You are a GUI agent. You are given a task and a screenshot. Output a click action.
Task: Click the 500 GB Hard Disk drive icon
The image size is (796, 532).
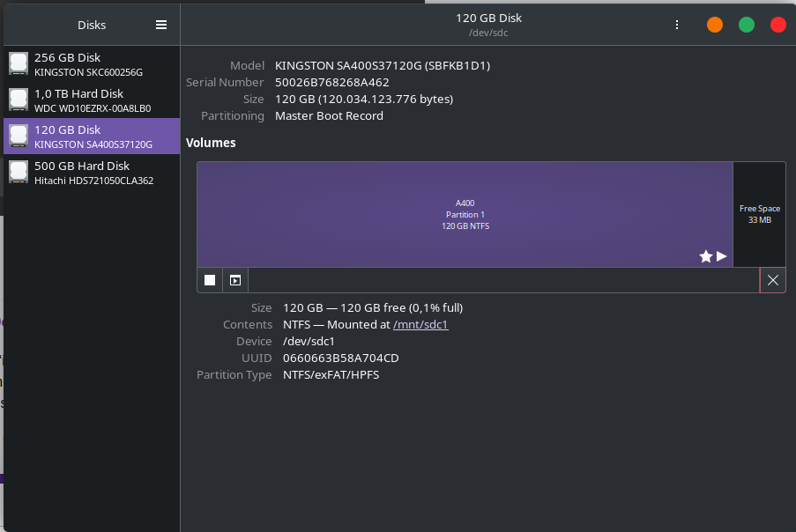19,172
